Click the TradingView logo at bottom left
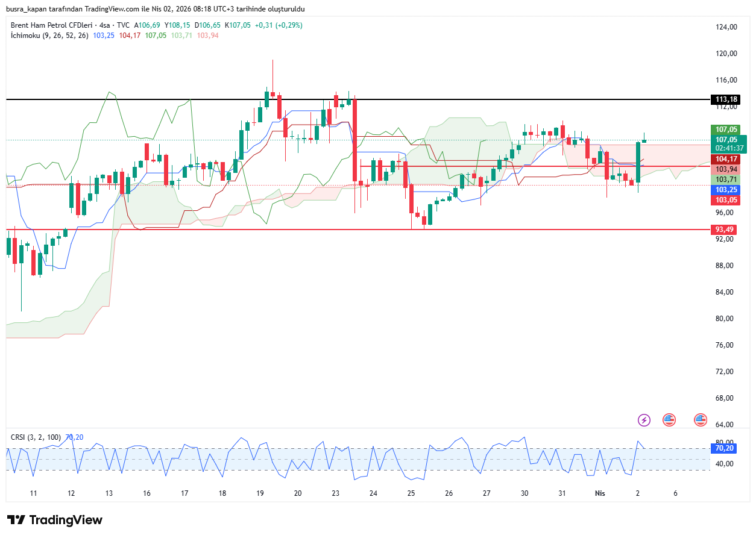756x538 pixels. pos(55,520)
